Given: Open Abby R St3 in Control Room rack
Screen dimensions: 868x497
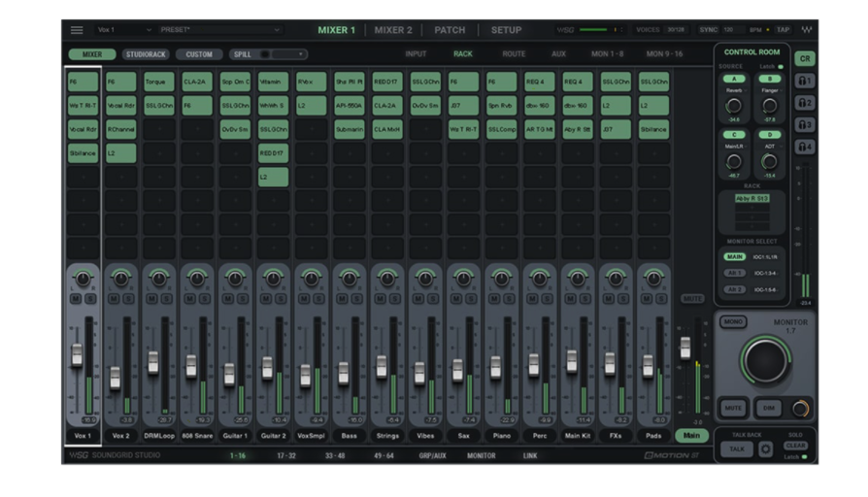Looking at the screenshot, I should tap(751, 198).
